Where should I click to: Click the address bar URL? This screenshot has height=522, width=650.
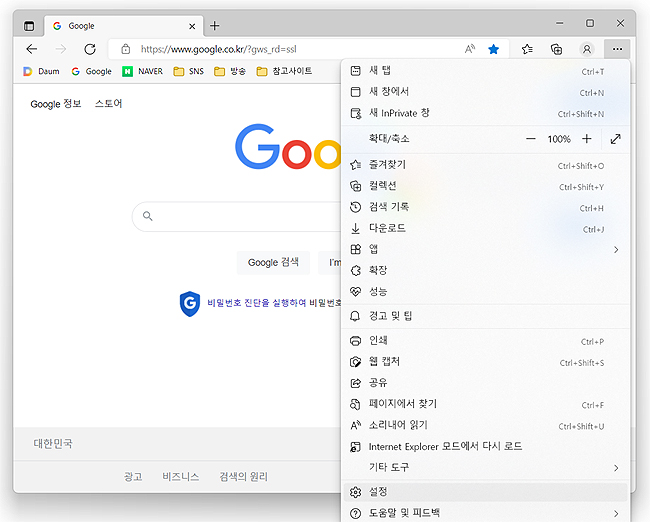click(x=218, y=49)
